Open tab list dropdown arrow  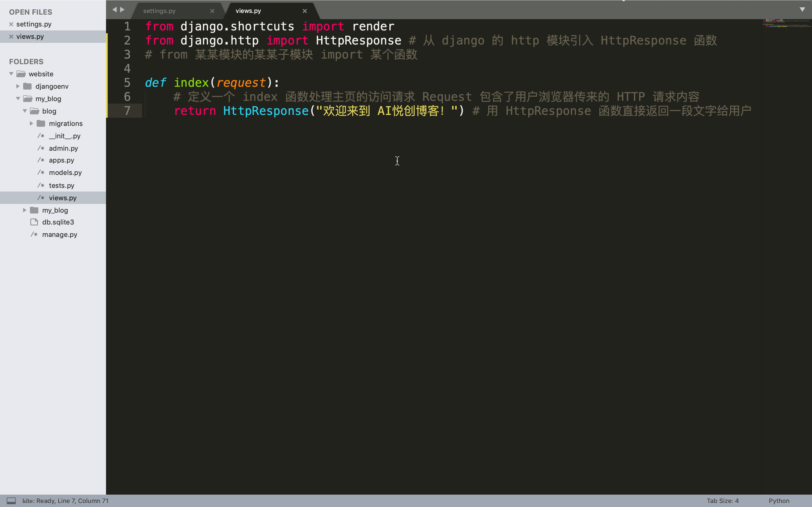click(x=802, y=10)
